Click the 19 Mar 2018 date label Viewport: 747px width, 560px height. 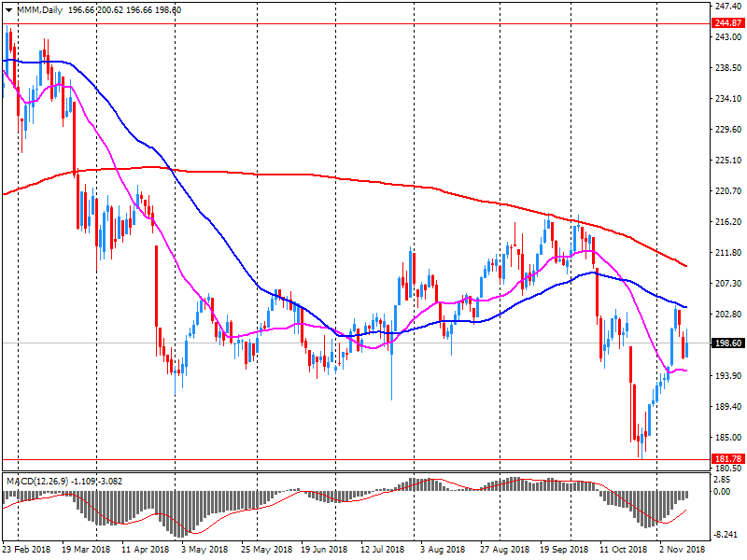[x=86, y=550]
